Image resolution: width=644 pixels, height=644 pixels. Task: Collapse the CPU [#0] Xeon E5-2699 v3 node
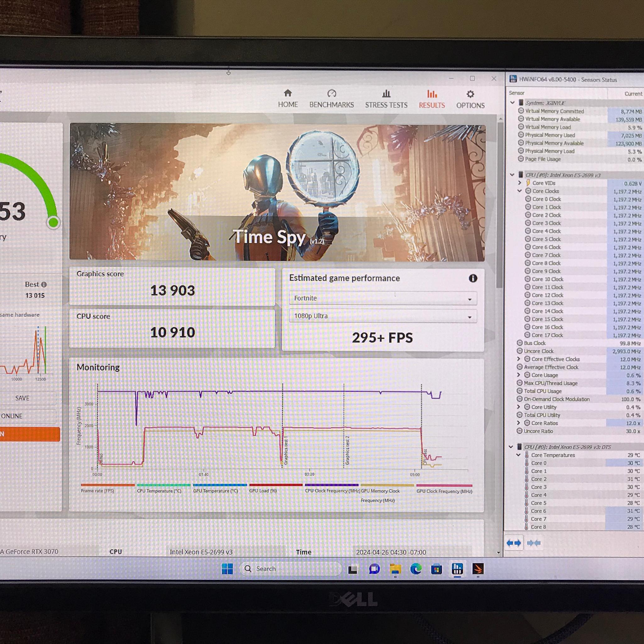[x=512, y=175]
